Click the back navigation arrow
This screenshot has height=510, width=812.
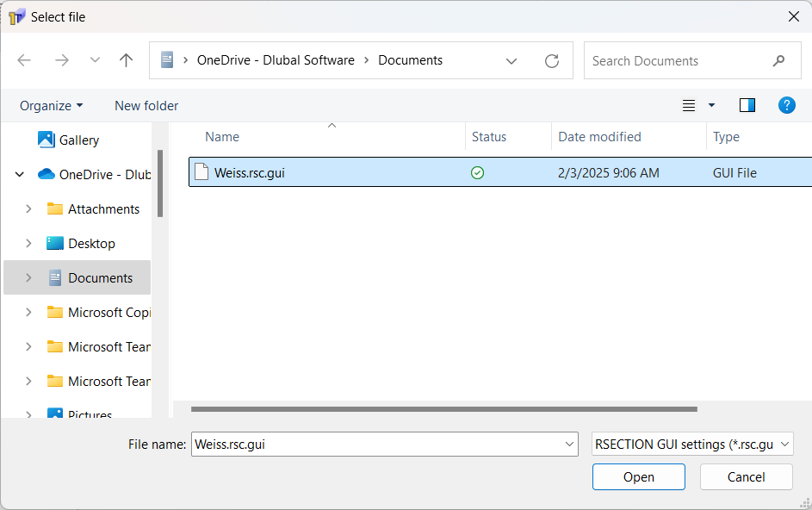24,59
